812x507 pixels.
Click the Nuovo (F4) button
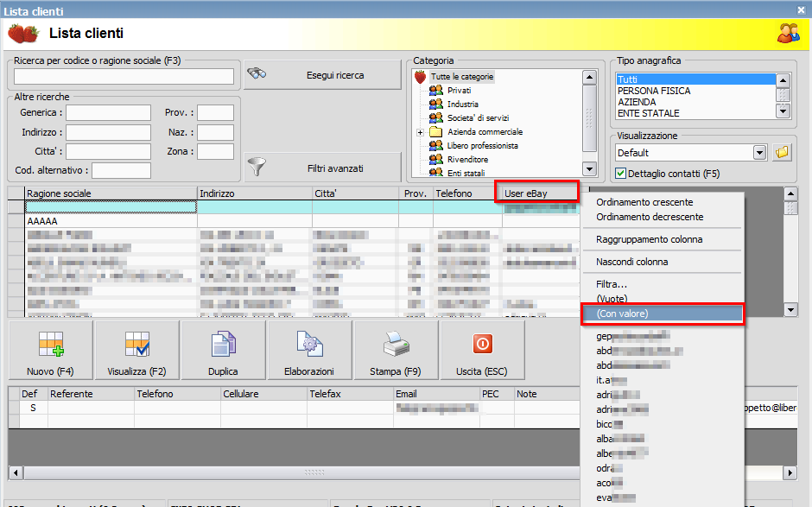point(51,351)
